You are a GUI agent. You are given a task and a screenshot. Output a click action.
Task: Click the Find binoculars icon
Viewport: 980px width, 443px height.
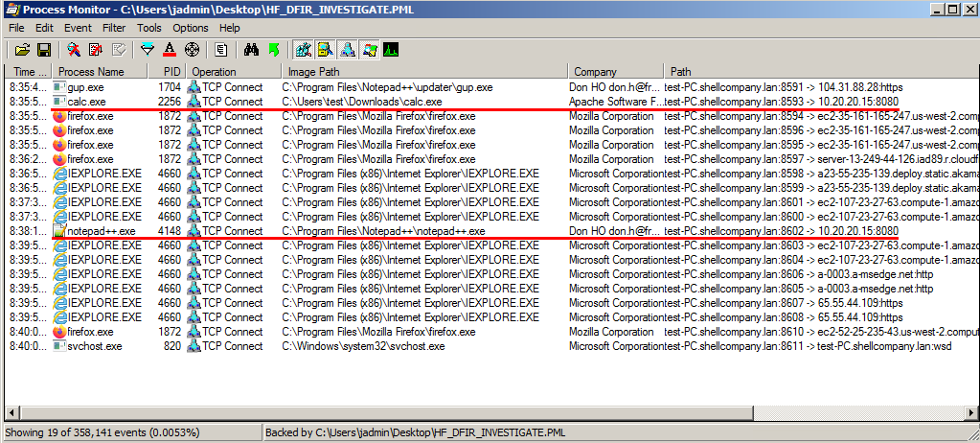coord(252,49)
